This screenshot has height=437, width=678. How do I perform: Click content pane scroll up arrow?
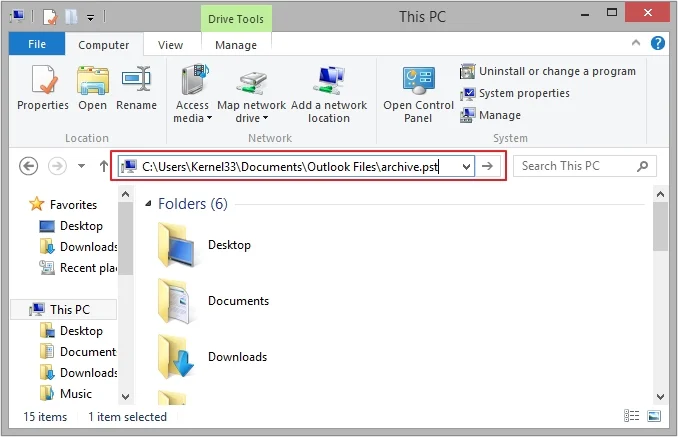[660, 194]
